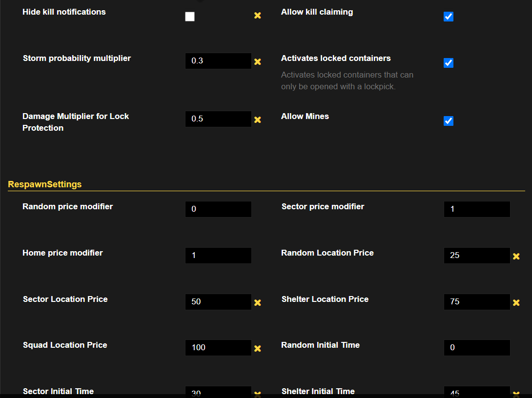Click into Sector price modifier field

point(477,209)
